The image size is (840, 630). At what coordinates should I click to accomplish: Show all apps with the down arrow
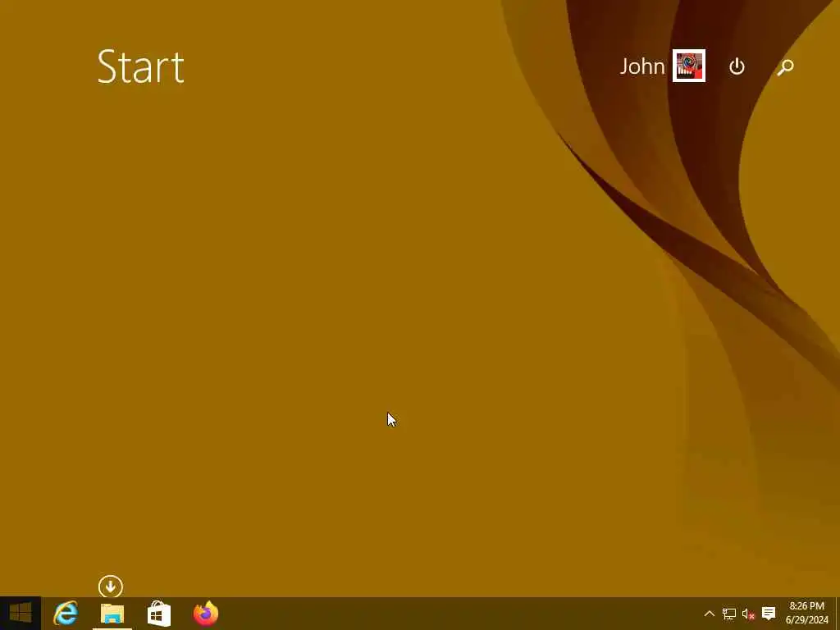tap(111, 587)
